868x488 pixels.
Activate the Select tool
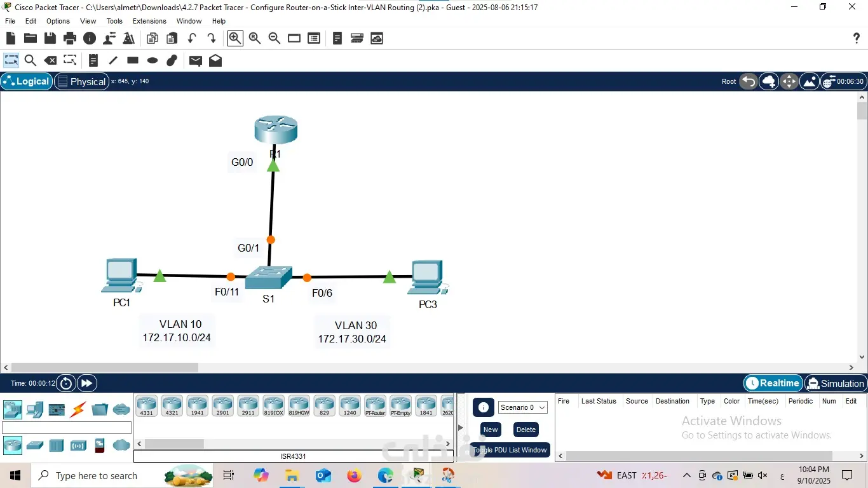pos(11,60)
